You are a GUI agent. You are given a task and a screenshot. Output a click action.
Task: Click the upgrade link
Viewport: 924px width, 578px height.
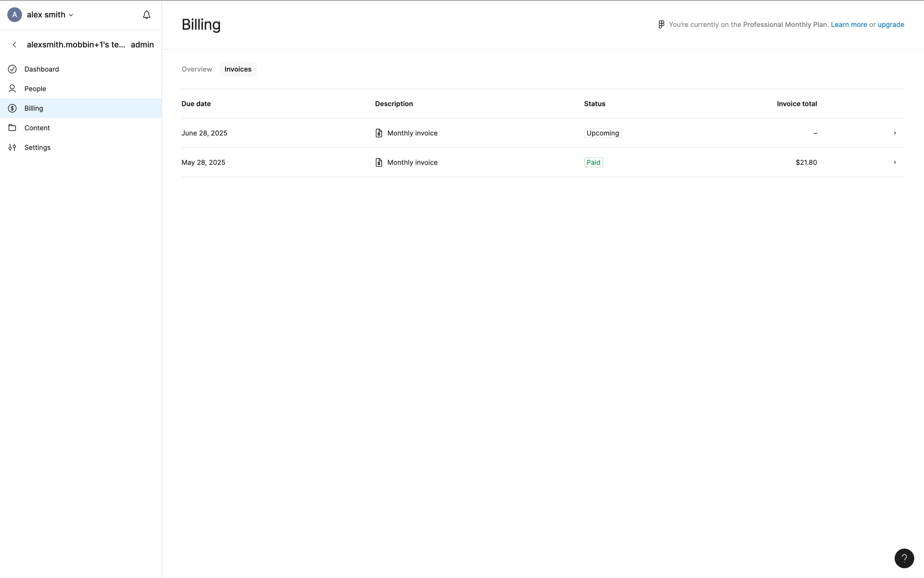(890, 25)
